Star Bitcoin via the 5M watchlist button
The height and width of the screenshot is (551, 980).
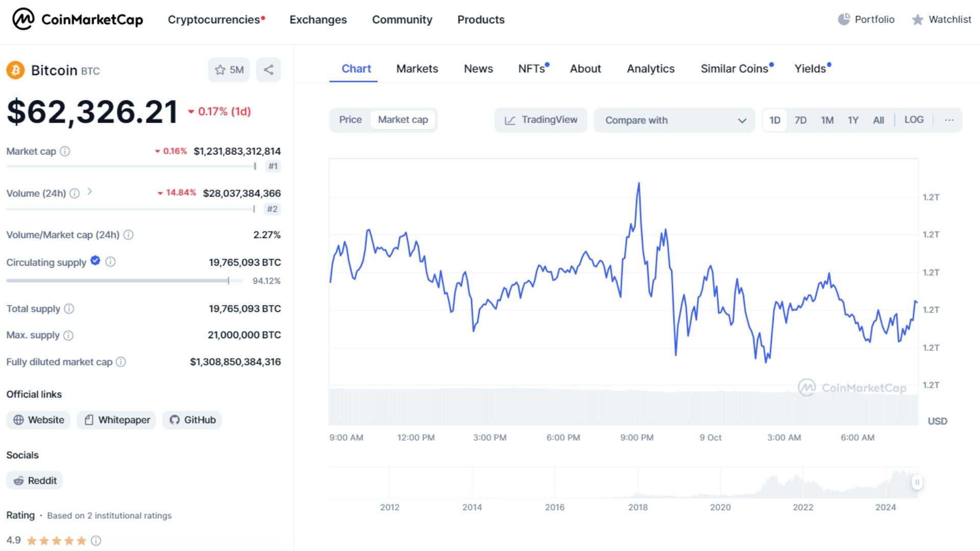click(x=229, y=70)
